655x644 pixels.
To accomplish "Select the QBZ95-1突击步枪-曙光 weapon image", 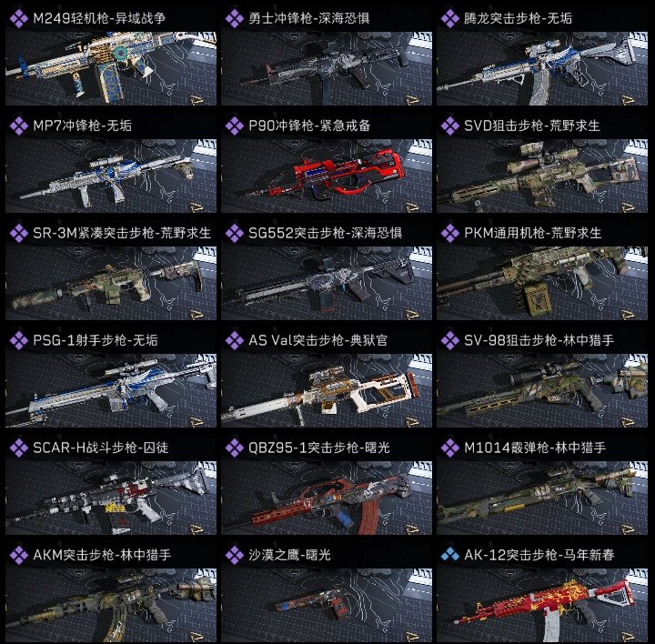I will point(327,498).
